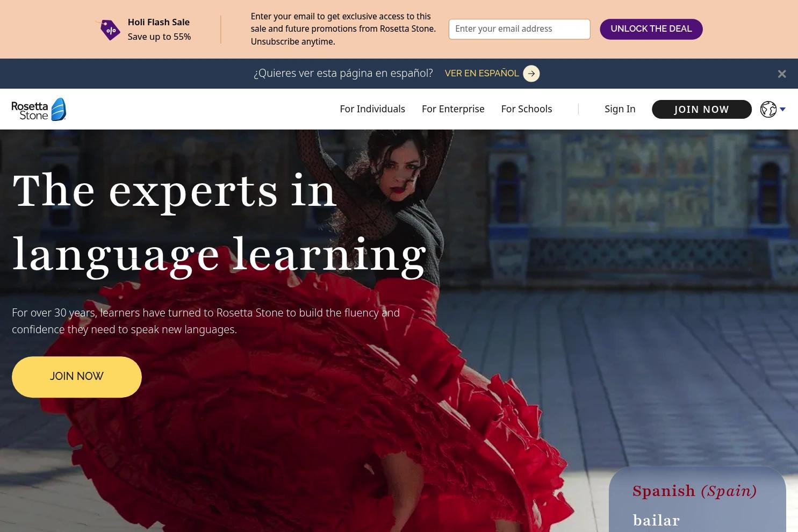
Task: Open the For Individuals menu
Action: point(372,109)
